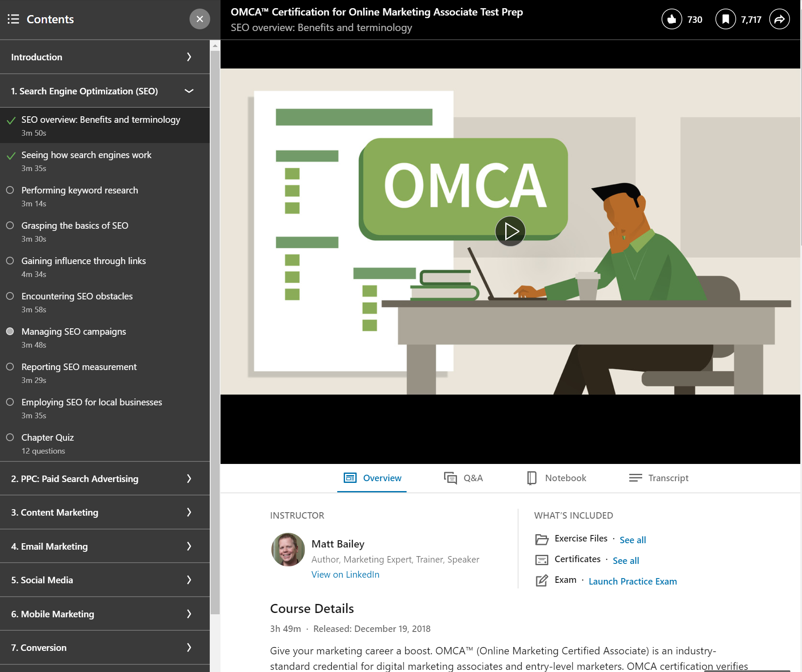802x672 pixels.
Task: Open View on LinkedIn for Matt Bailey
Action: pos(345,574)
